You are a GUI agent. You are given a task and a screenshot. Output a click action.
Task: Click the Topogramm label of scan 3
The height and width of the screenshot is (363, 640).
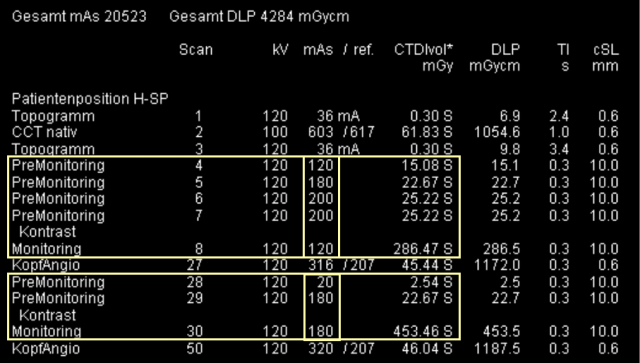53,149
